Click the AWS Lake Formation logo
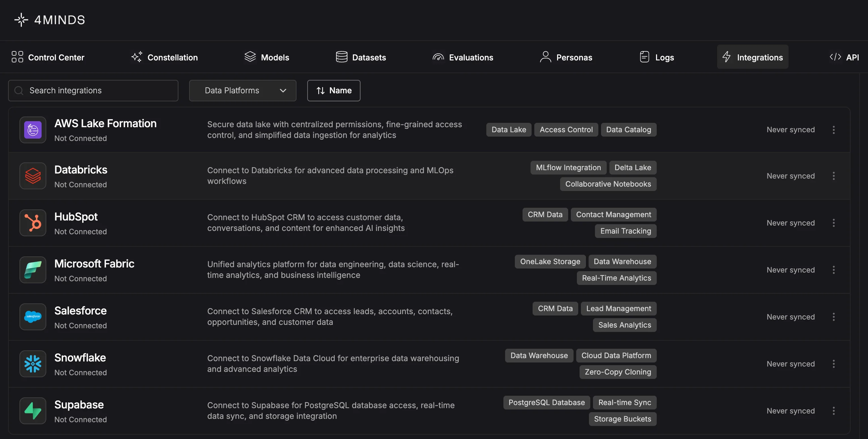Viewport: 868px width, 439px height. click(x=33, y=130)
